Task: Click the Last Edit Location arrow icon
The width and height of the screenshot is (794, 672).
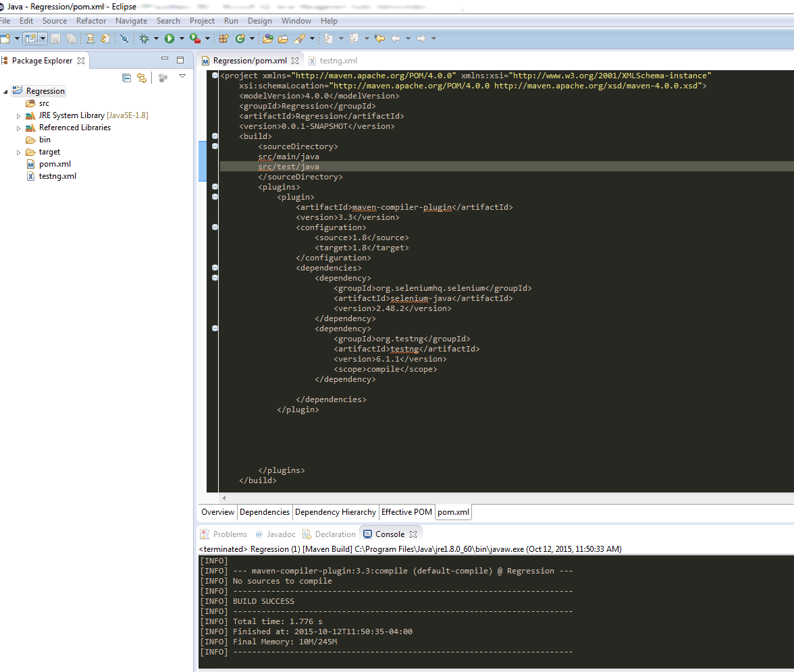Action: [379, 39]
